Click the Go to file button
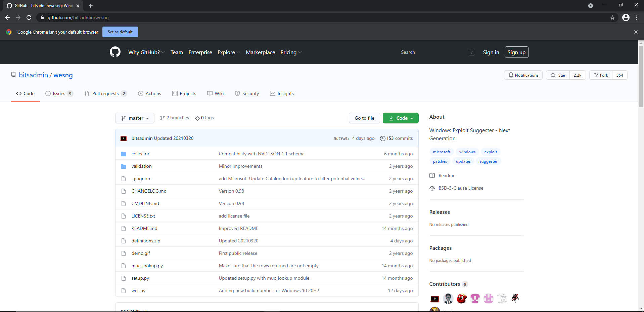The width and height of the screenshot is (644, 312). 364,118
